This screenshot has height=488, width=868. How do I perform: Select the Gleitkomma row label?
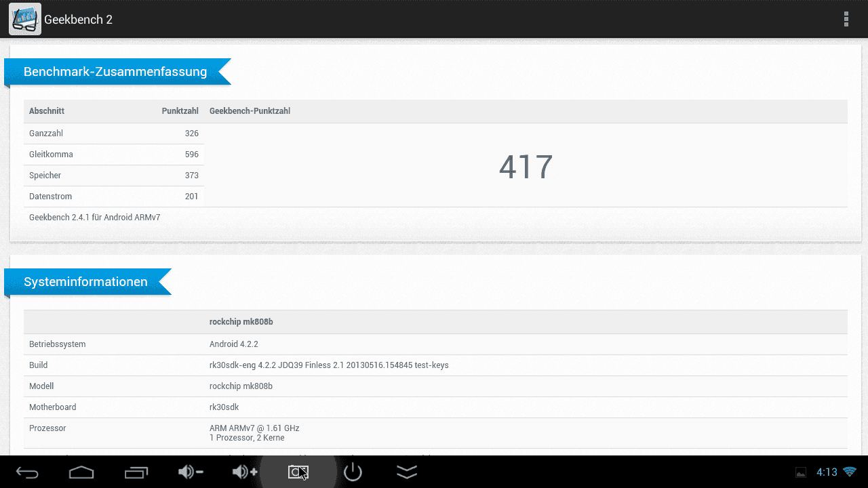pos(51,155)
